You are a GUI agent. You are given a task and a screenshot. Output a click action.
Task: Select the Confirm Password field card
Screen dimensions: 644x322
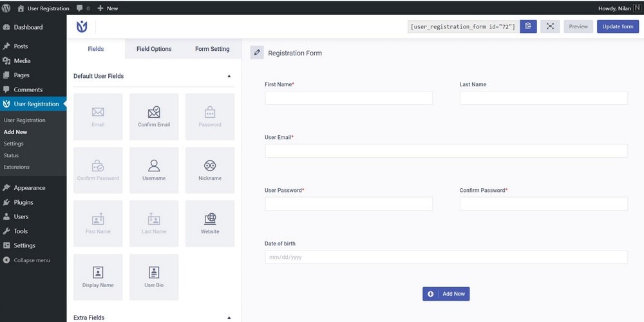[98, 170]
